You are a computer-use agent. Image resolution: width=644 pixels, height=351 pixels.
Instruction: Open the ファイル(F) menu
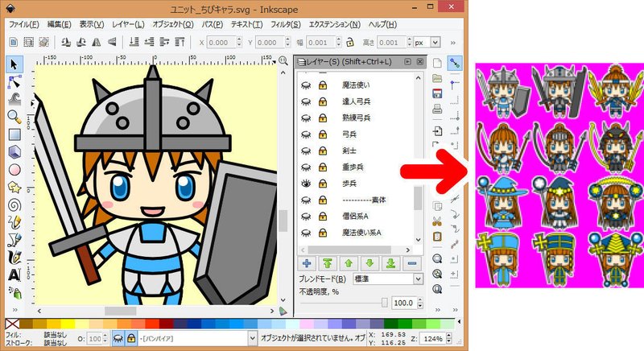24,24
